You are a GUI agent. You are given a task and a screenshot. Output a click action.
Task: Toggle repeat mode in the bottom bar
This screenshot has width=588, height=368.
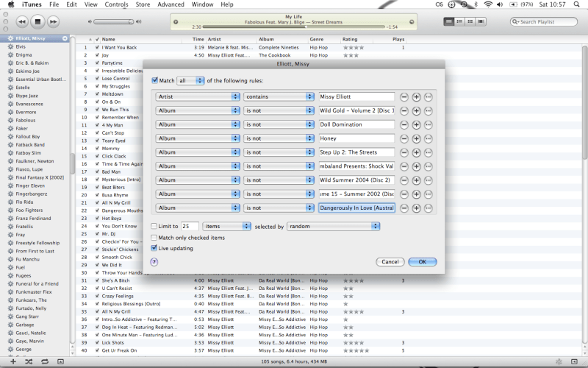pyautogui.click(x=44, y=362)
